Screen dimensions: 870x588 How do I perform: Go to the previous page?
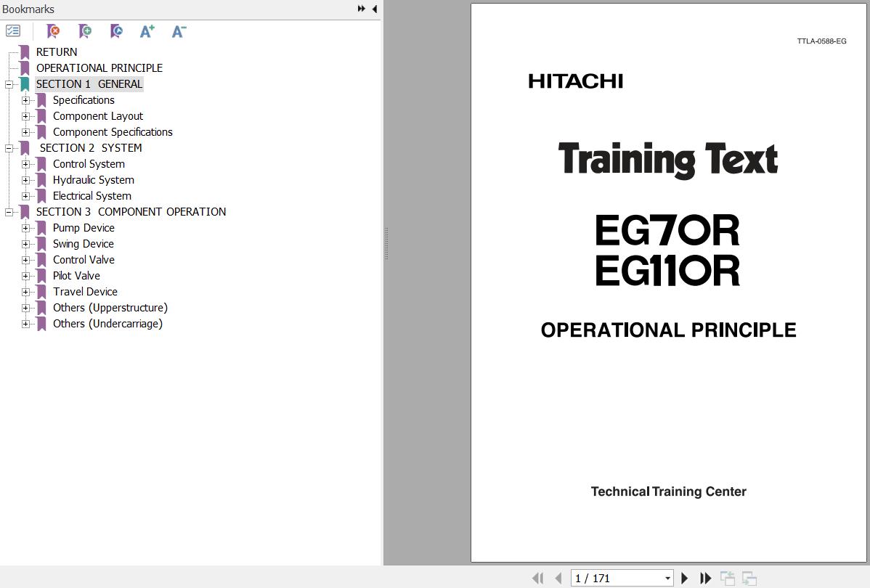(558, 578)
